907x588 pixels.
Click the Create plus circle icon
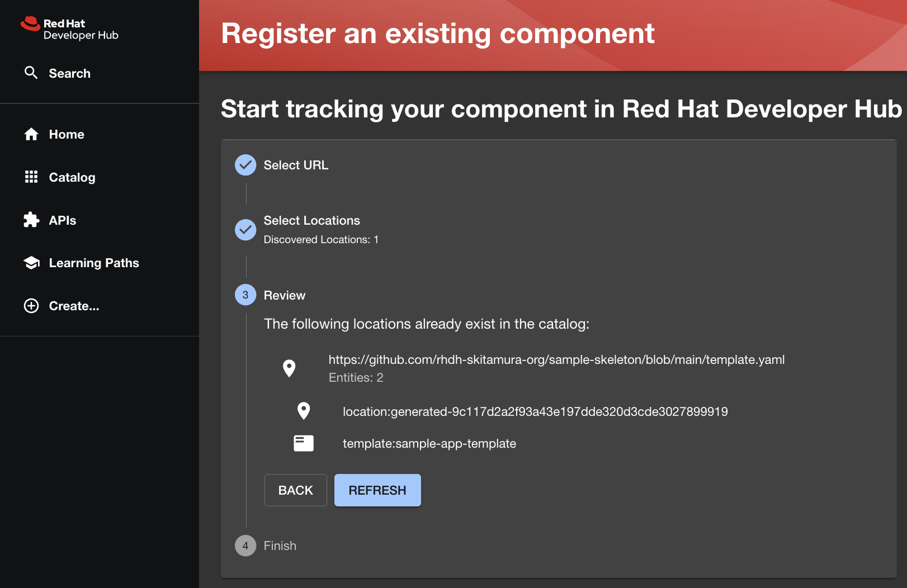tap(31, 306)
